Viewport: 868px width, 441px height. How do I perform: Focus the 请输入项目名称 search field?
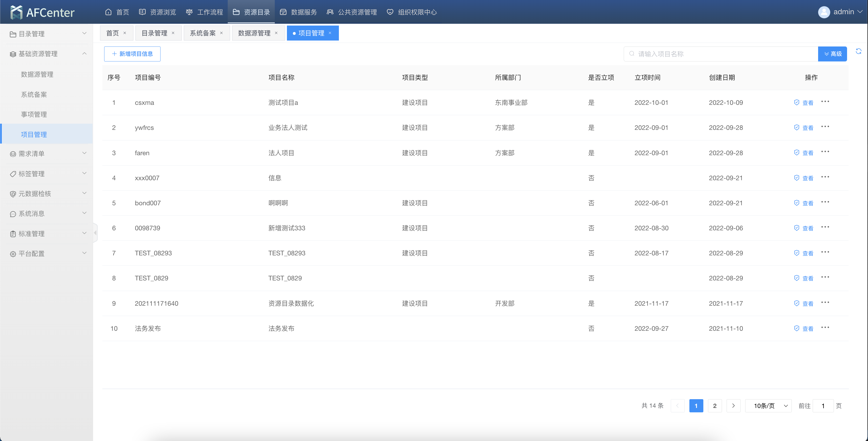tap(721, 54)
